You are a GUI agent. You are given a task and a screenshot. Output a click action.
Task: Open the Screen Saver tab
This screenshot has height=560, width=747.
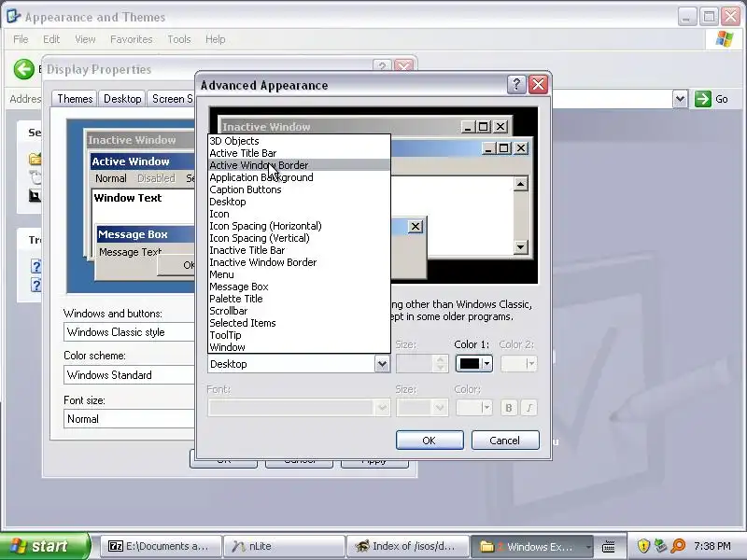pos(172,99)
